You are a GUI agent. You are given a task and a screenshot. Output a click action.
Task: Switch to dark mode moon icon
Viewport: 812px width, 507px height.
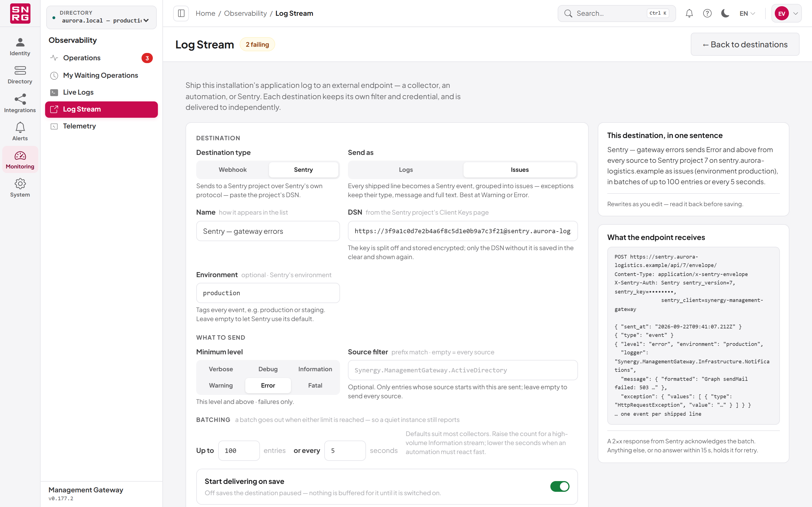(x=725, y=14)
